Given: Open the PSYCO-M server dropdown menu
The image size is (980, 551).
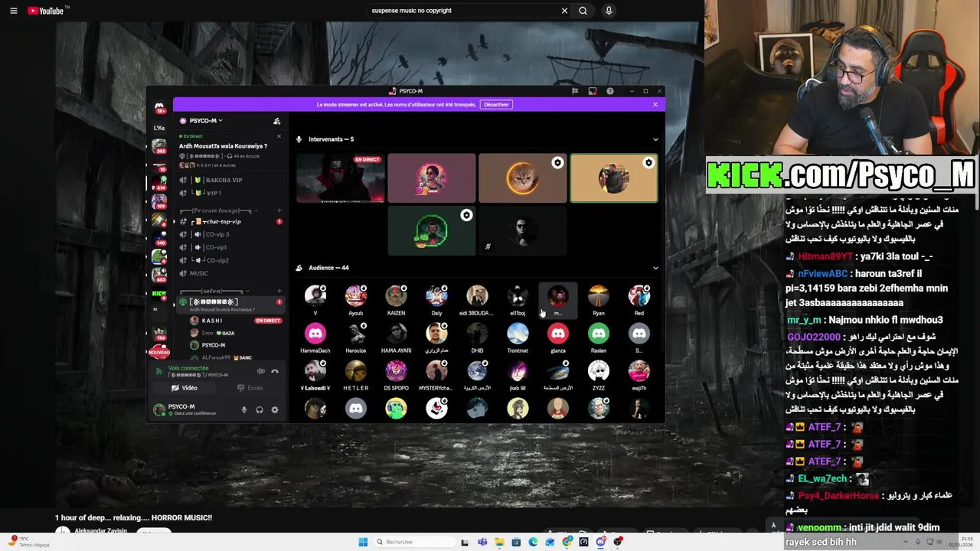Looking at the screenshot, I should pyautogui.click(x=202, y=121).
